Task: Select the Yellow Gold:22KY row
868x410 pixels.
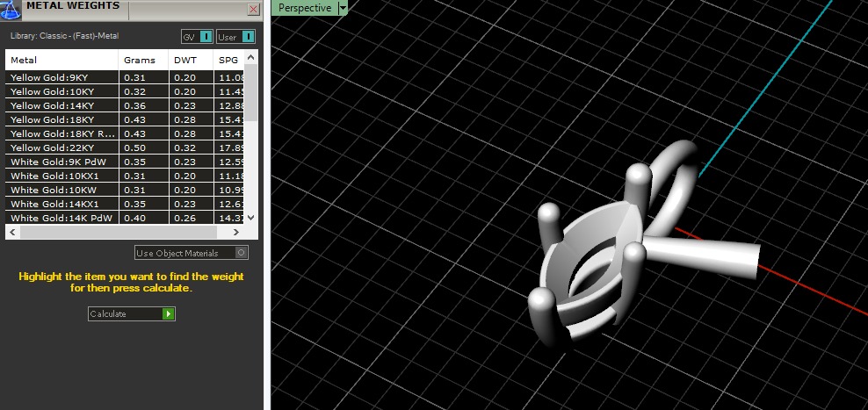Action: [125, 147]
